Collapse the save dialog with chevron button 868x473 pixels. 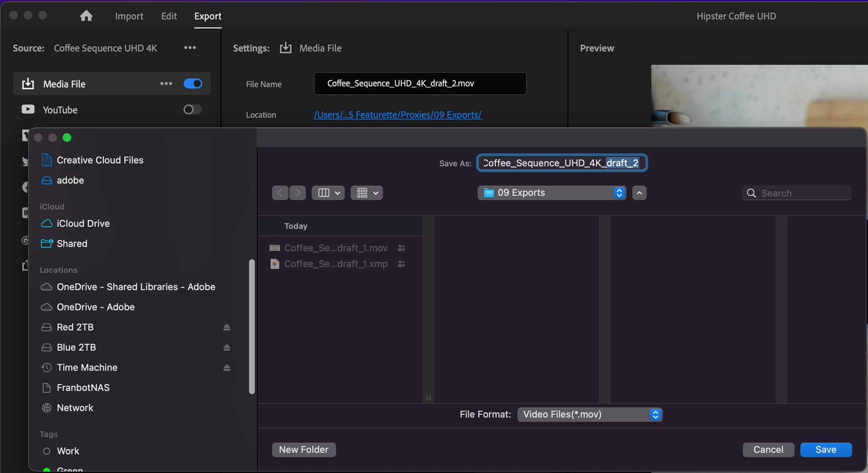(639, 193)
